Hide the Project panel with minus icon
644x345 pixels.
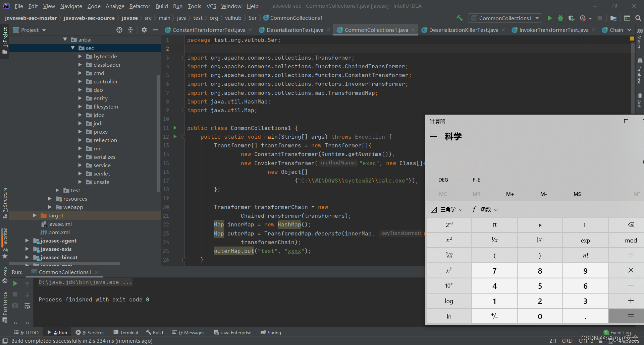(155, 30)
